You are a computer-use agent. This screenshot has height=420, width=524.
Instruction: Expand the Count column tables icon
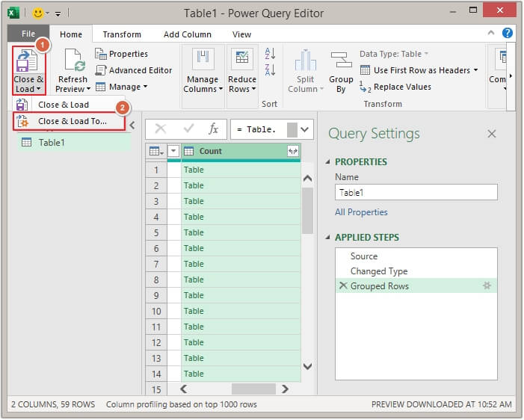click(x=292, y=151)
